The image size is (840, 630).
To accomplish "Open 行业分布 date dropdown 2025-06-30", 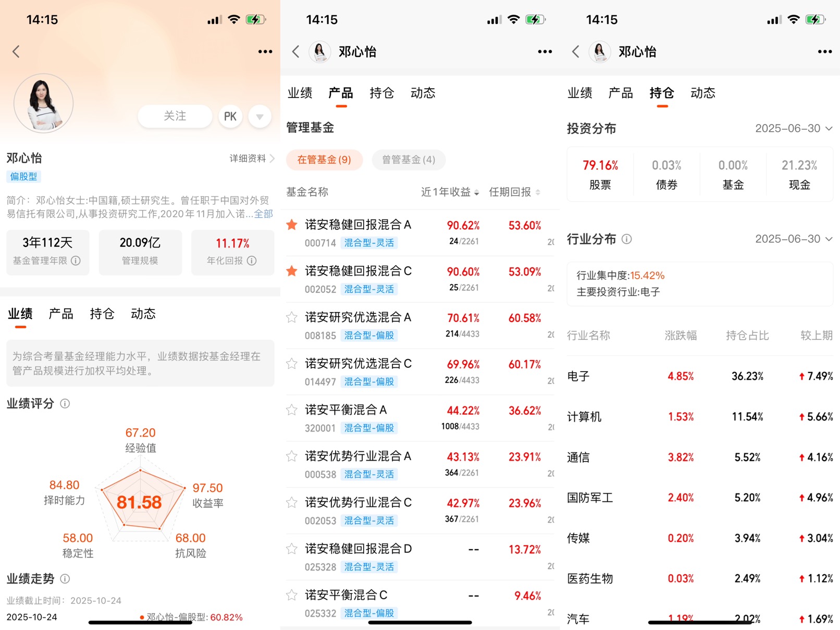I will click(794, 239).
